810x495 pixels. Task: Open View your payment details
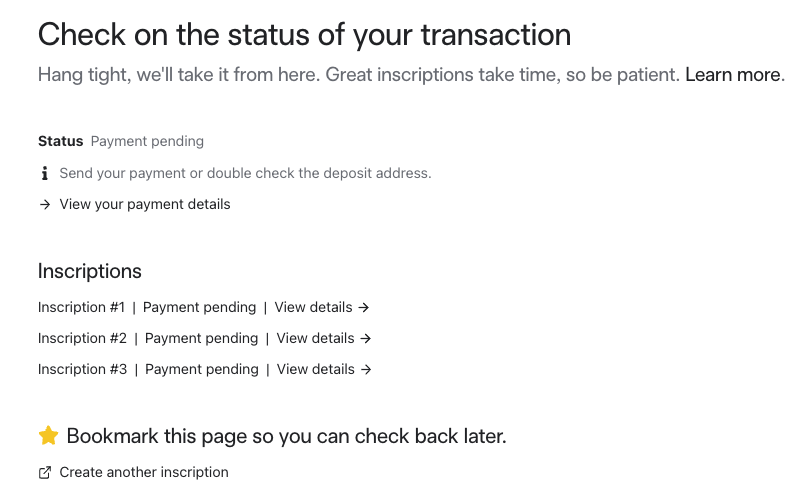[145, 204]
